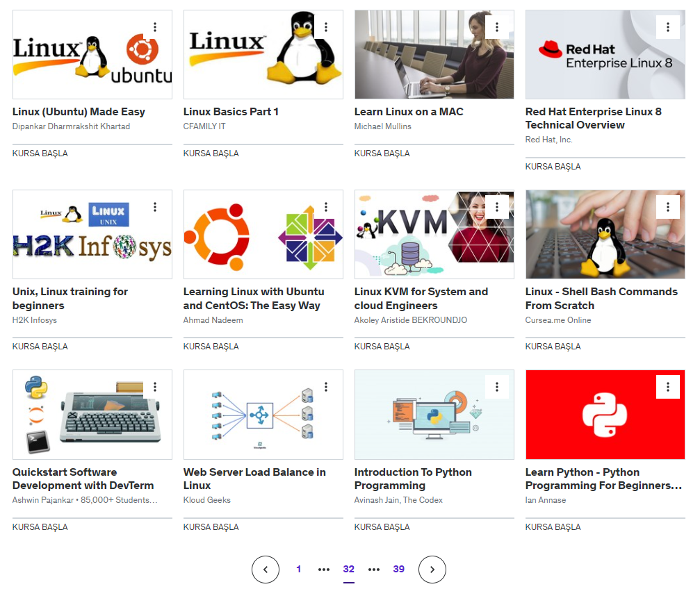
Task: Open three-dot menu on Quickstart DevTerm card
Action: coord(155,387)
